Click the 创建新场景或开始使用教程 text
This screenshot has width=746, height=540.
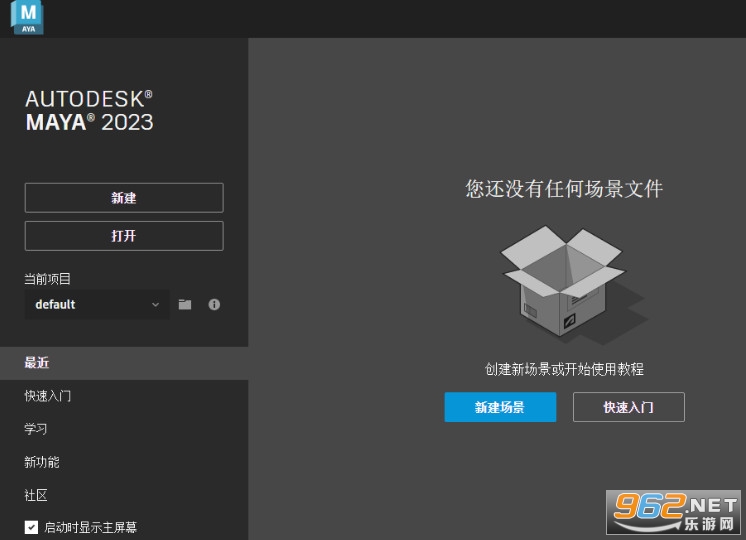click(x=564, y=369)
